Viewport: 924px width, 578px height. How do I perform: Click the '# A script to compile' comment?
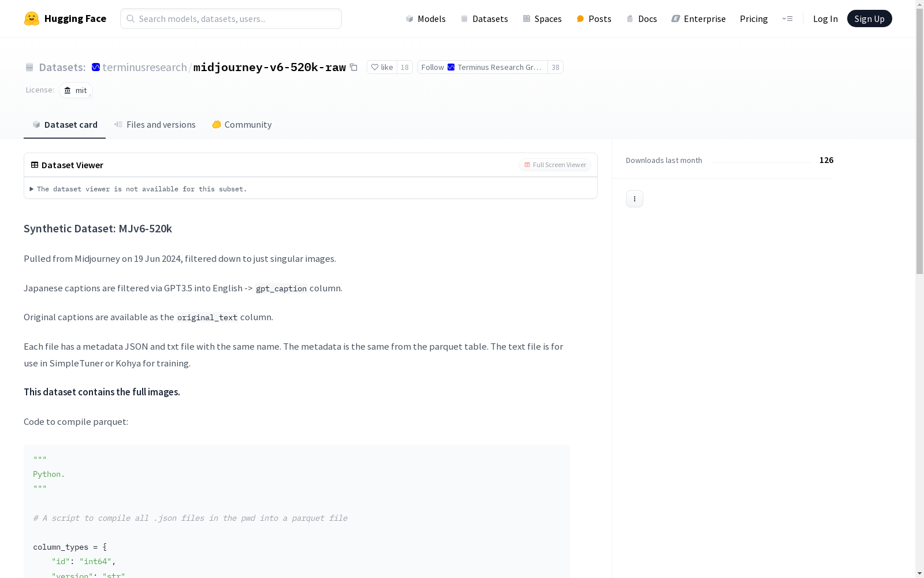pyautogui.click(x=190, y=518)
